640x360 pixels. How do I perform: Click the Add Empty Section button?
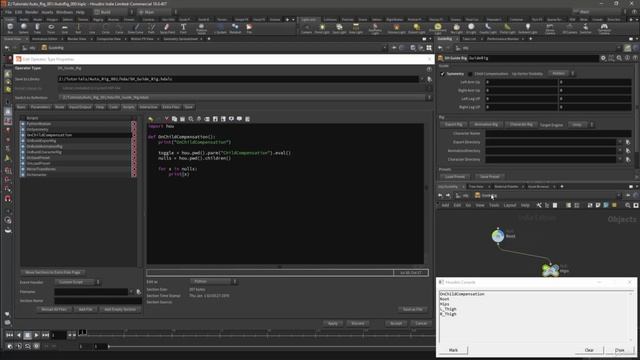click(120, 309)
